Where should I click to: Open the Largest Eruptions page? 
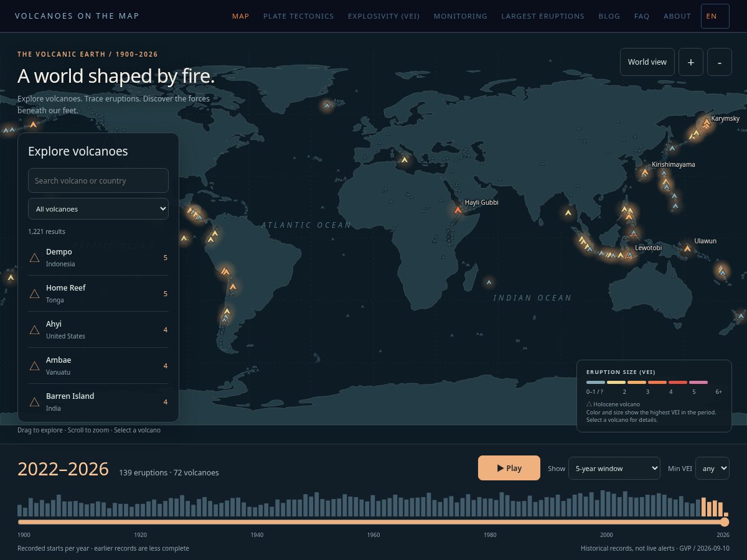pyautogui.click(x=543, y=16)
